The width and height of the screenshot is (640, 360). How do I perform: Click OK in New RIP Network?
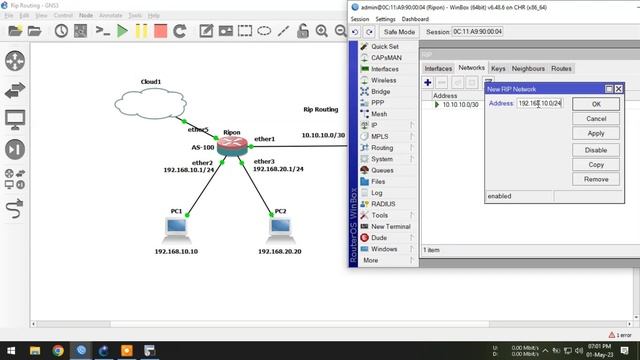coord(596,104)
